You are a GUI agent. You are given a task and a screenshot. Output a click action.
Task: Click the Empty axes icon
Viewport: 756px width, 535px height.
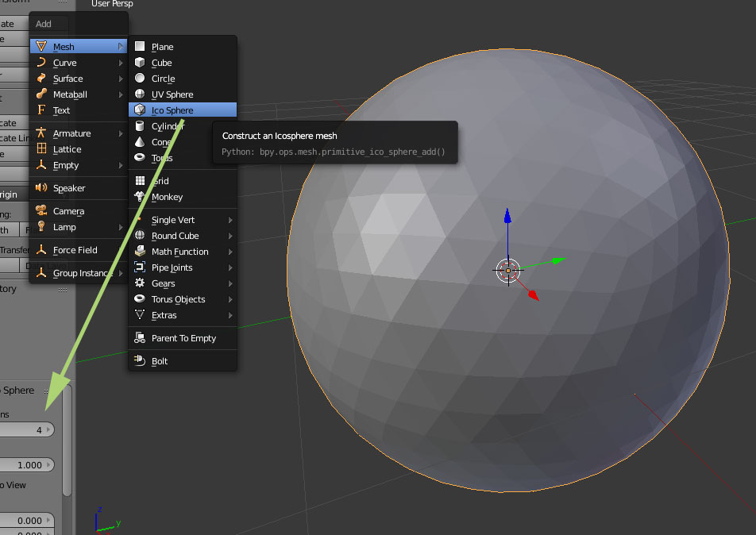[x=41, y=164]
